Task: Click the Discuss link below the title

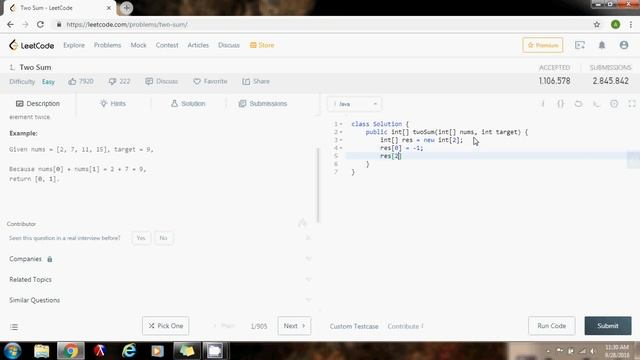Action: tap(162, 82)
